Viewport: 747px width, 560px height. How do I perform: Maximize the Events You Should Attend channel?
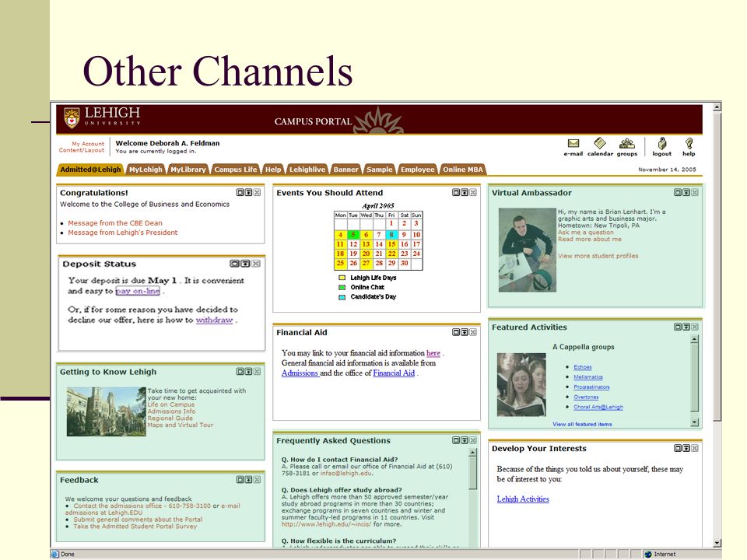(456, 192)
